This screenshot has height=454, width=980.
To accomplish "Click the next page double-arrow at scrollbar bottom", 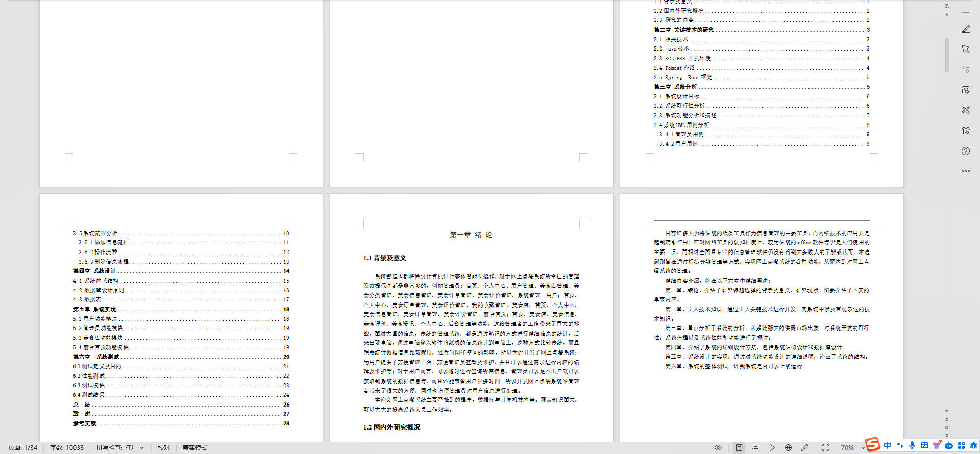I will click(x=947, y=435).
